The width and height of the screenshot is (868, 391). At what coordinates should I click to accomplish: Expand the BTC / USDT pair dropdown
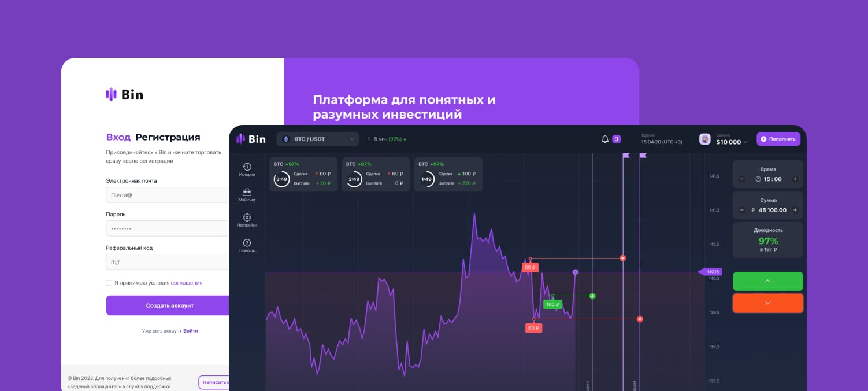point(351,139)
